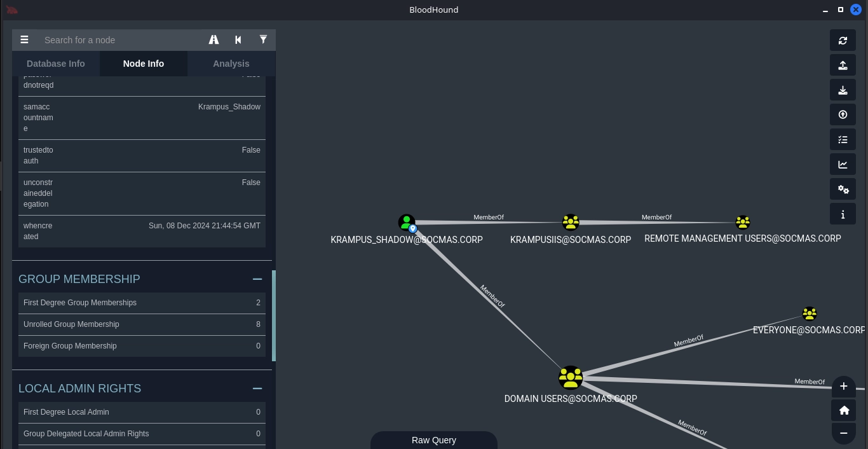Image resolution: width=868 pixels, height=449 pixels.
Task: Click the Export Graph icon
Action: point(843,65)
